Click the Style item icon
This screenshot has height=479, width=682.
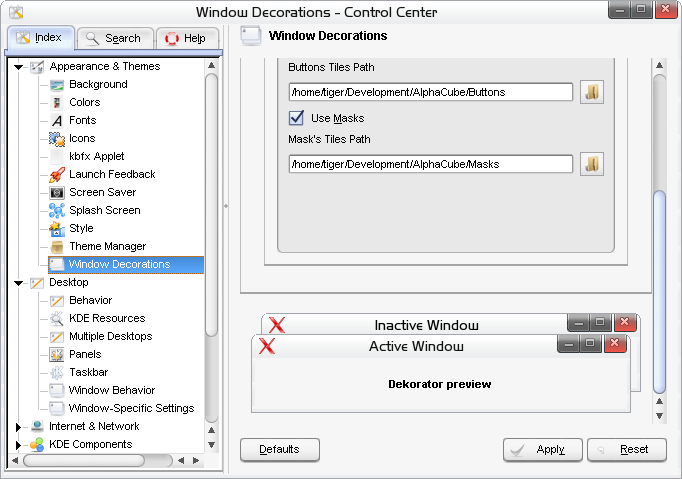(57, 228)
